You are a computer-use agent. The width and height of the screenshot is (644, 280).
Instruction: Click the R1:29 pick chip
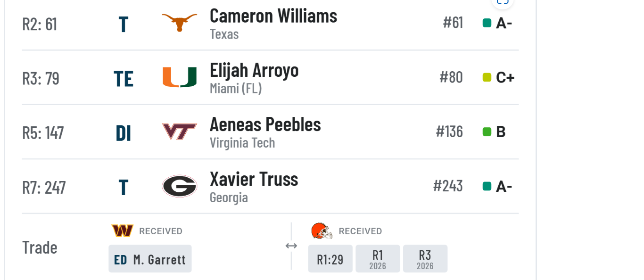pos(330,259)
